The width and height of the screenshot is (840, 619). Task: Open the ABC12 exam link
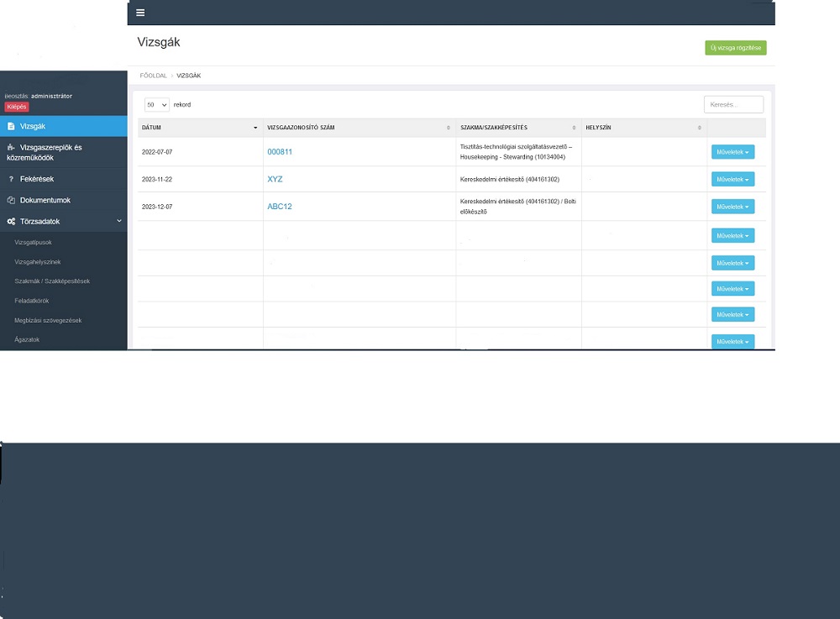point(280,207)
